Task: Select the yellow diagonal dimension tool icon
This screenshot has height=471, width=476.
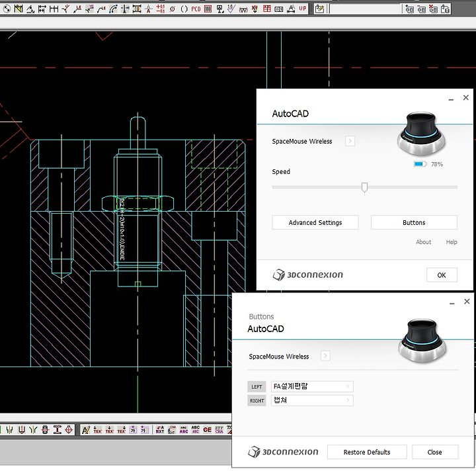Action: pos(19,9)
